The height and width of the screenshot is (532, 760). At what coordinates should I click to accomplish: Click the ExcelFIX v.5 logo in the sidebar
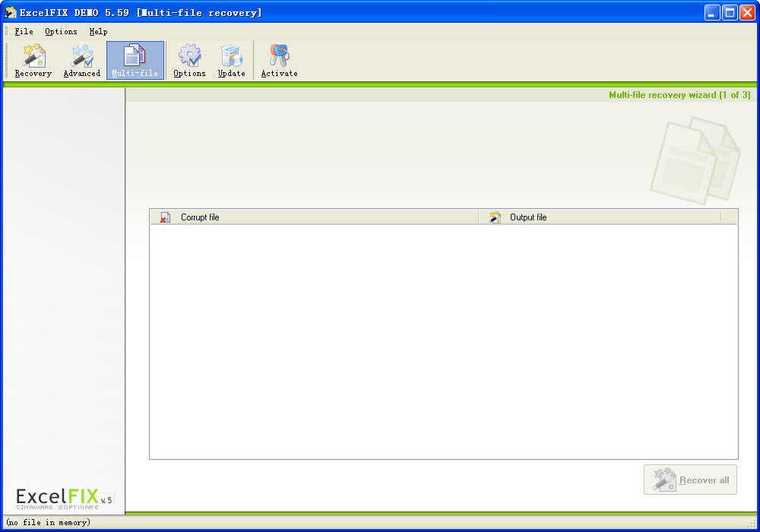(64, 498)
